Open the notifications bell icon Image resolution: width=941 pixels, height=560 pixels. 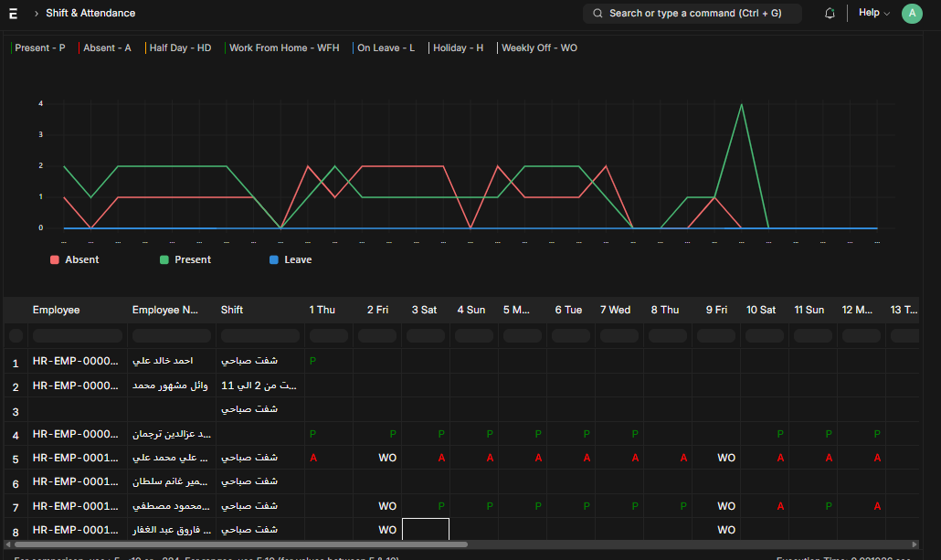[830, 14]
